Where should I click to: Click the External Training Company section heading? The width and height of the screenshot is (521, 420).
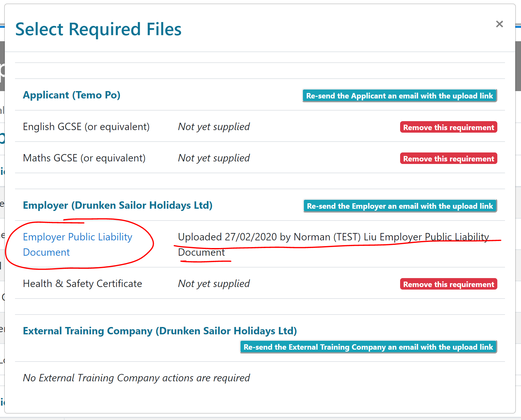tap(160, 331)
